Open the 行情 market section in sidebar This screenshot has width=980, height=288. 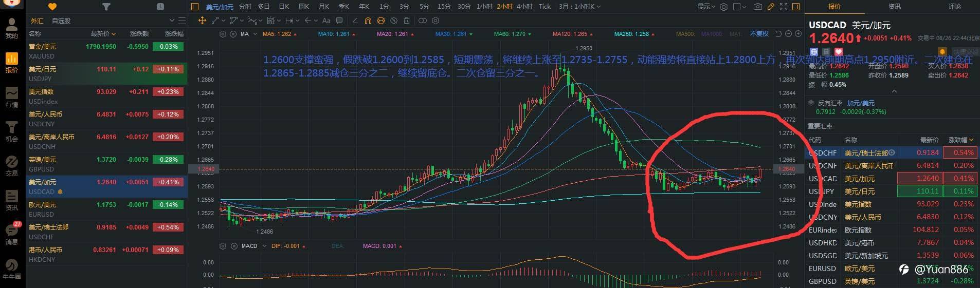coord(11,97)
